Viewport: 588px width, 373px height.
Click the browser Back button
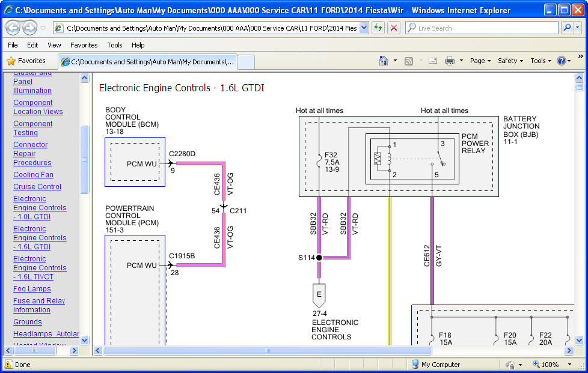pyautogui.click(x=13, y=28)
